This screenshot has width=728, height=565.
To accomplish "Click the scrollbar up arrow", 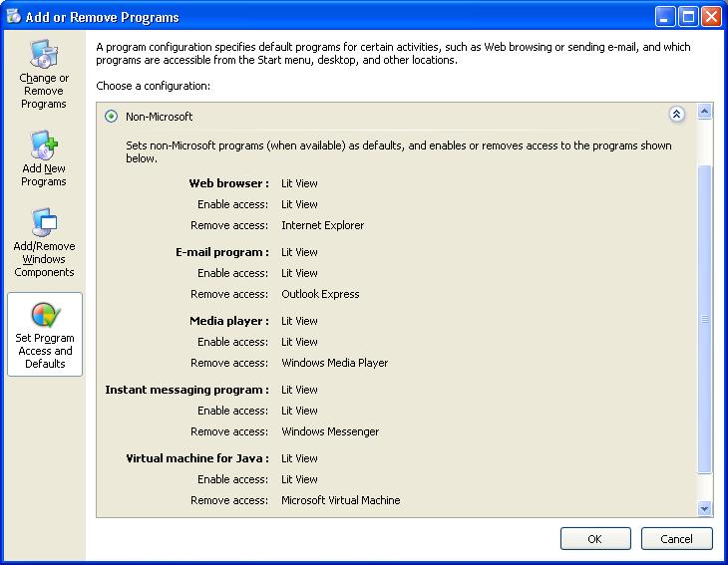I will [x=704, y=112].
